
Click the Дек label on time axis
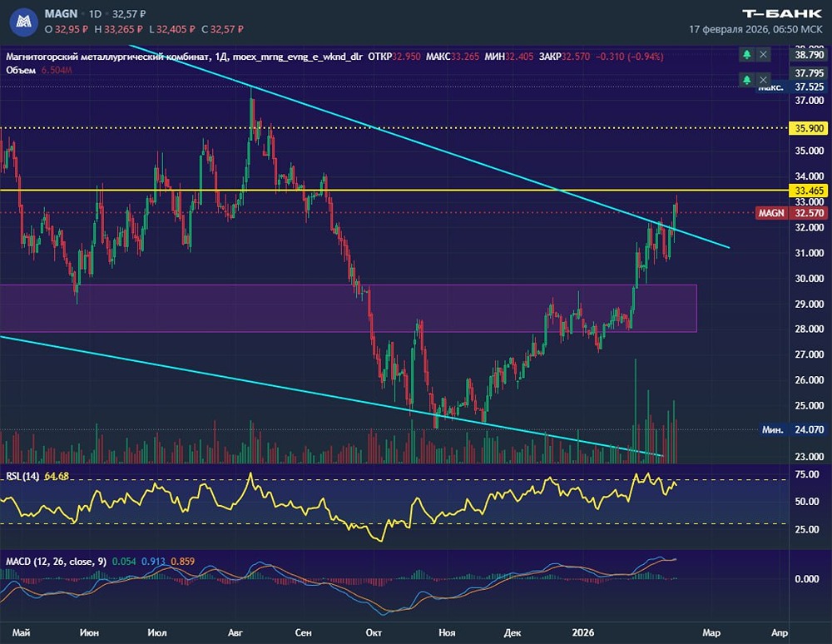(512, 632)
